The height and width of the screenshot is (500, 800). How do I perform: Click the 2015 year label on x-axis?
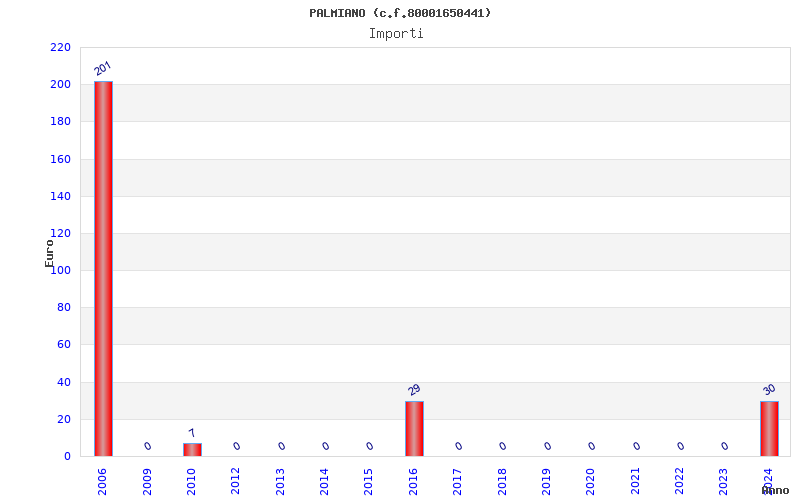coord(369,482)
